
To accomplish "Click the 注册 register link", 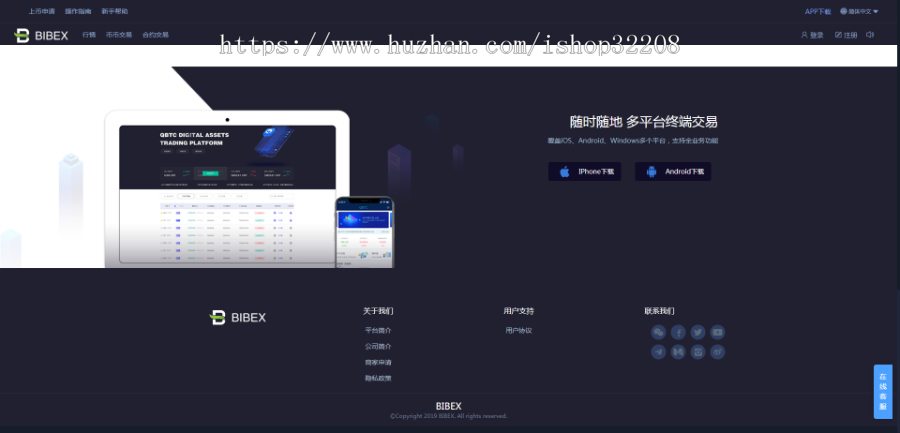I will (846, 35).
